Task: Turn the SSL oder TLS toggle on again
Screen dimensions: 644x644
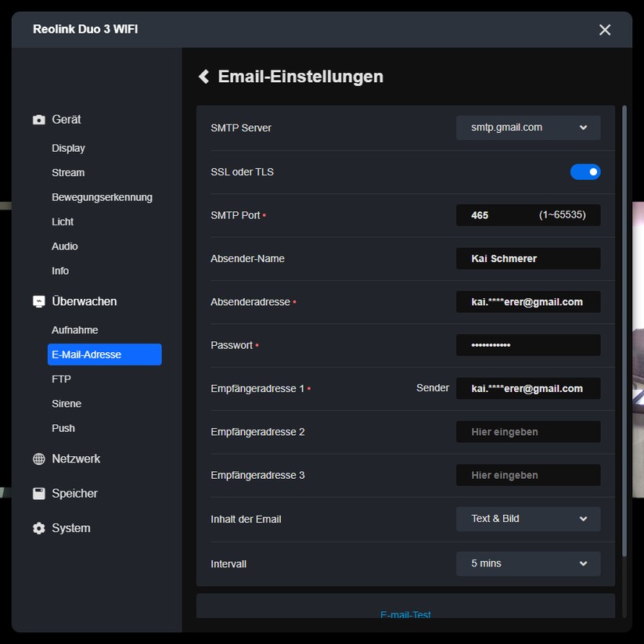Action: (585, 171)
